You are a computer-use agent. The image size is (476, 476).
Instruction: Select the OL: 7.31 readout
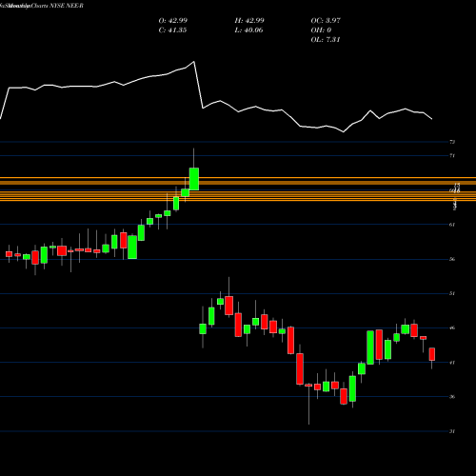tap(326, 40)
